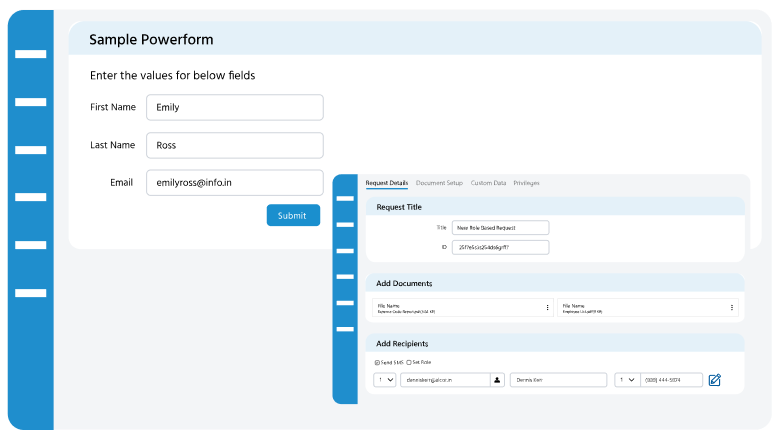This screenshot has height=440, width=780.
Task: Enable the Set Role checkbox
Action: pos(408,362)
